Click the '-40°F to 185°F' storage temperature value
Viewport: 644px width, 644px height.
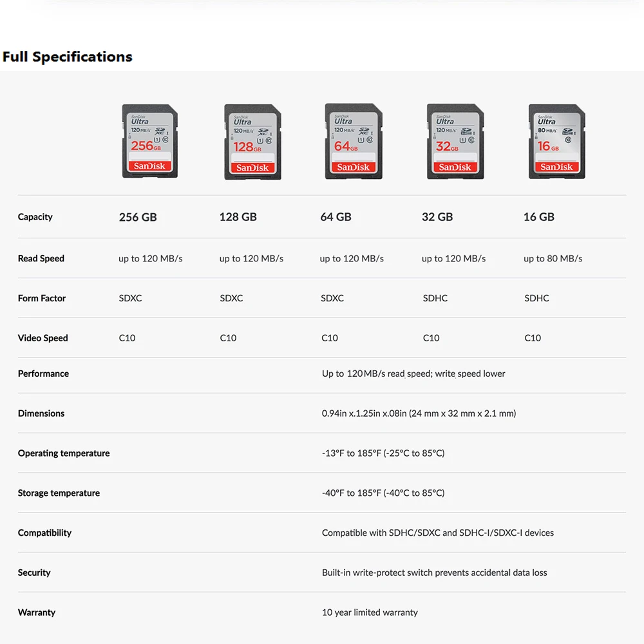(383, 493)
